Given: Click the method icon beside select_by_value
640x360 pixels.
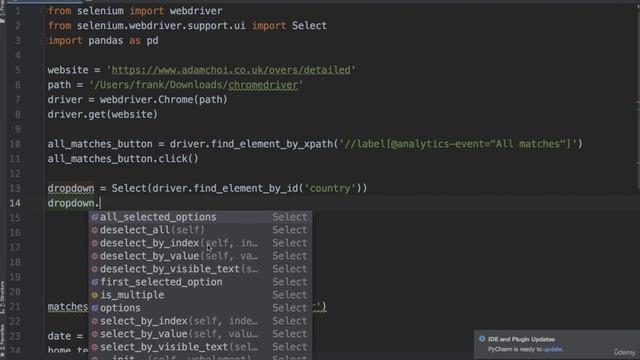Looking at the screenshot, I should (95, 334).
